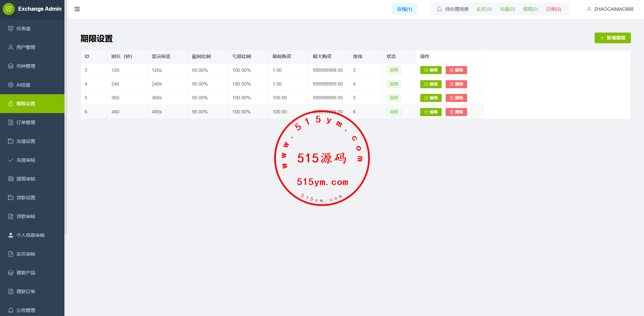Image resolution: width=644 pixels, height=316 pixels.
Task: Click the Exchange Admin logo icon
Action: [9, 9]
